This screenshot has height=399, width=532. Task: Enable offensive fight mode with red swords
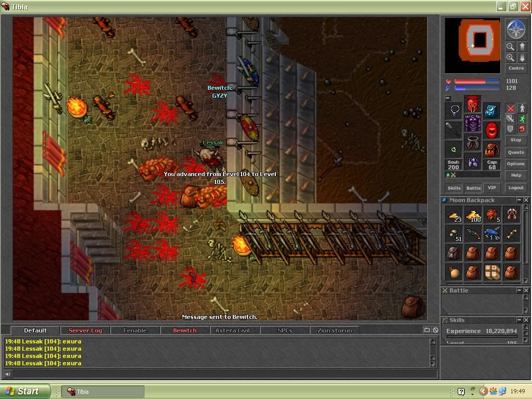(x=510, y=108)
